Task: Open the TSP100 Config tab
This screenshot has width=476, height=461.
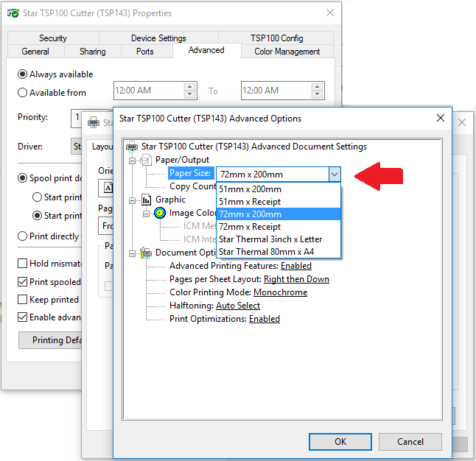Action: coord(276,38)
